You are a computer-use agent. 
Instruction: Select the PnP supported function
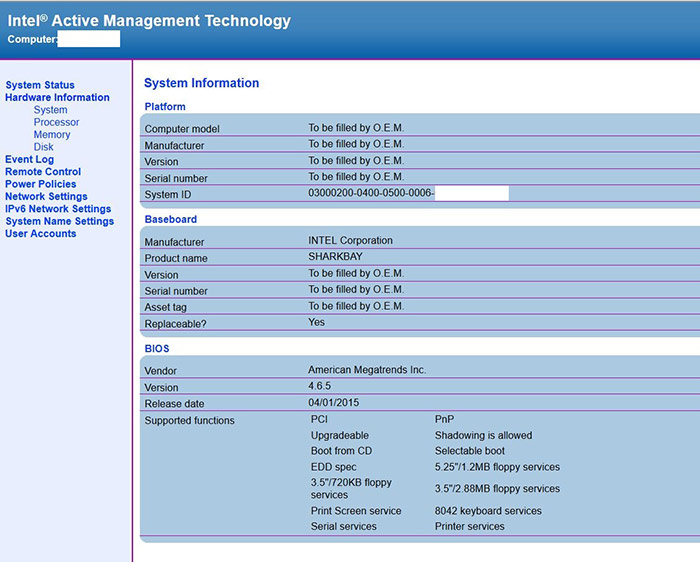(444, 419)
